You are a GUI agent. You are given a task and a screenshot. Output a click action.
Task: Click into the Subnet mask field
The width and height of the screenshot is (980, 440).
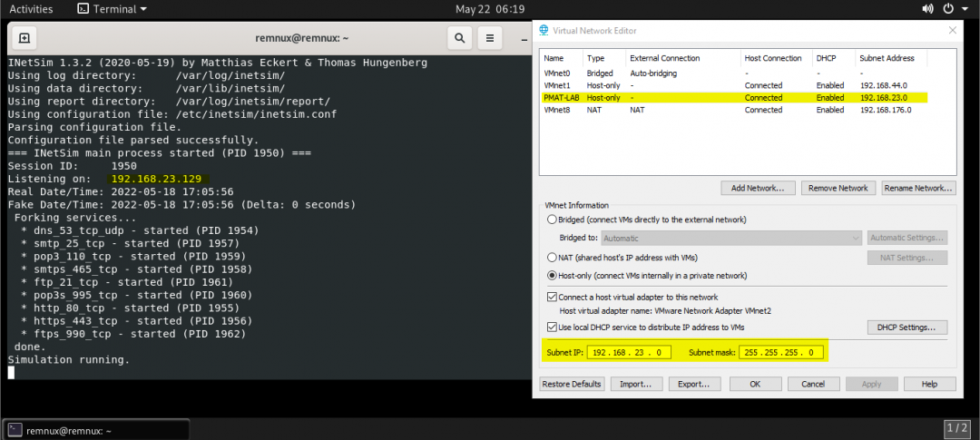[782, 353]
